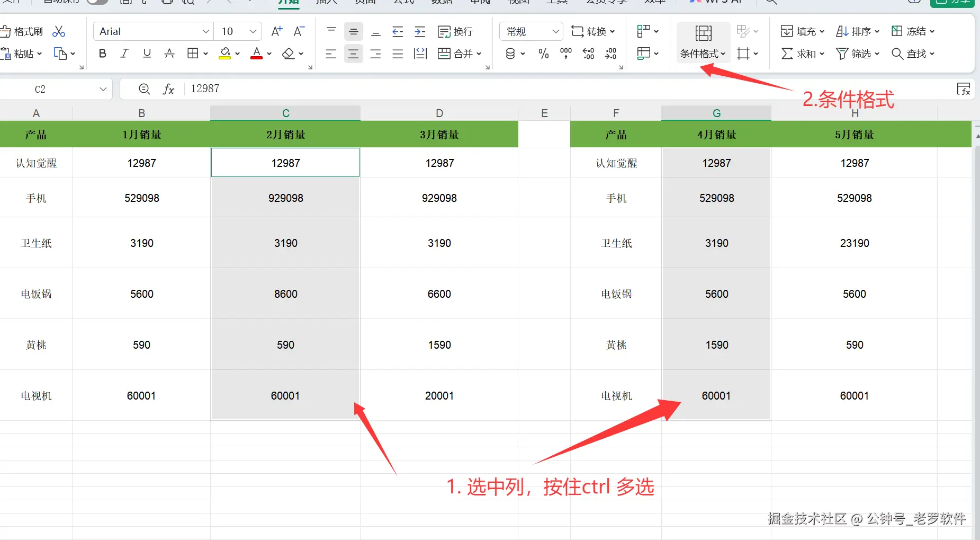980x540 pixels.
Task: Open the cell borders tool
Action: coord(193,54)
